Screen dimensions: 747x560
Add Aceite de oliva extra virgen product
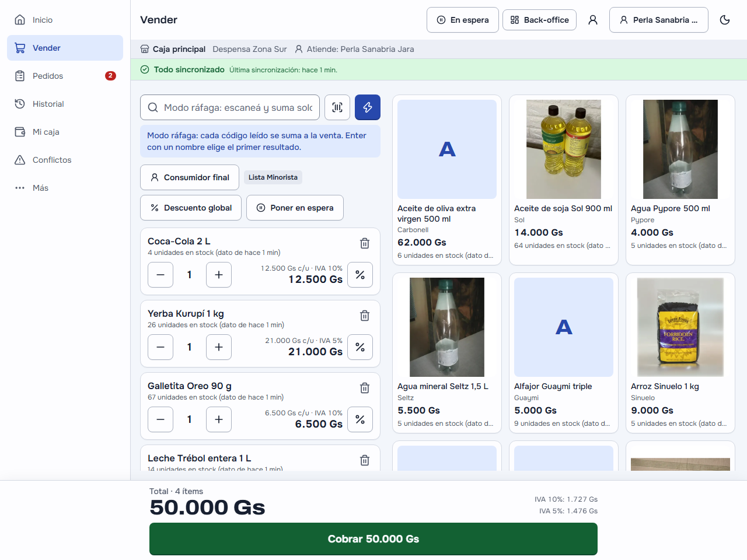pos(447,180)
